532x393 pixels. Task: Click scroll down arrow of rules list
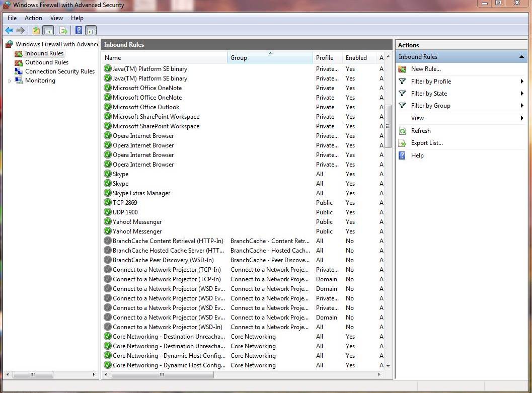pyautogui.click(x=388, y=366)
